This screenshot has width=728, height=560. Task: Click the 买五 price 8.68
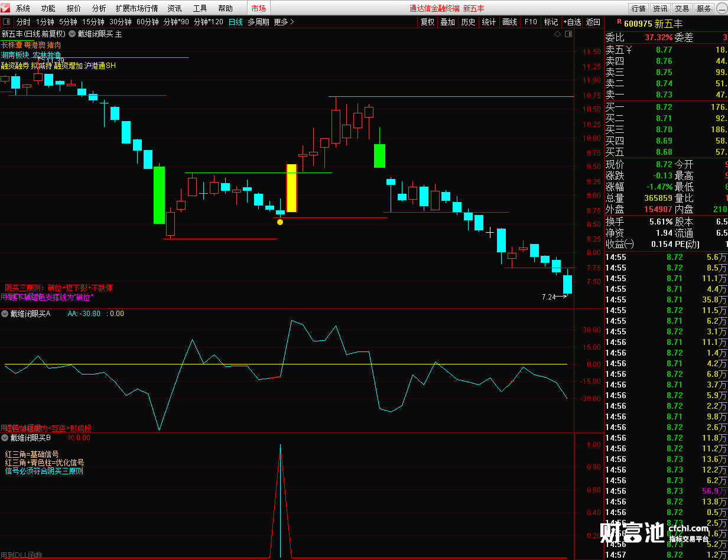[664, 152]
